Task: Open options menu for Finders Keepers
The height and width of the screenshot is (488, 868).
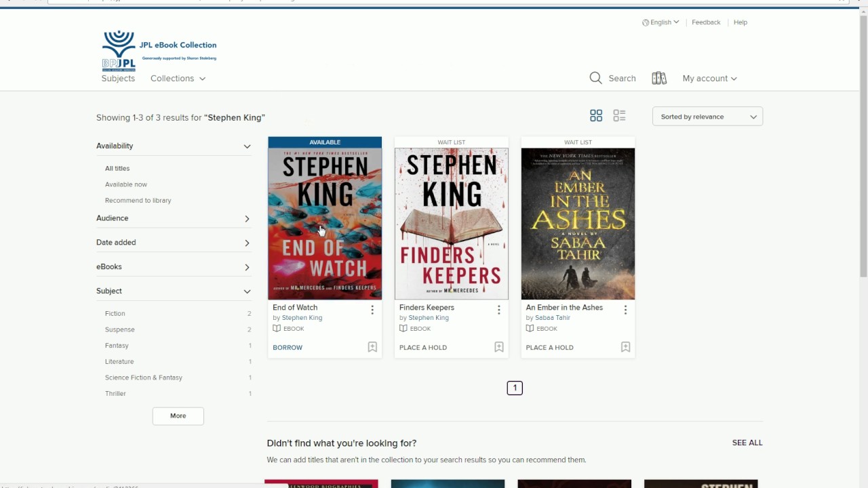Action: pyautogui.click(x=498, y=310)
